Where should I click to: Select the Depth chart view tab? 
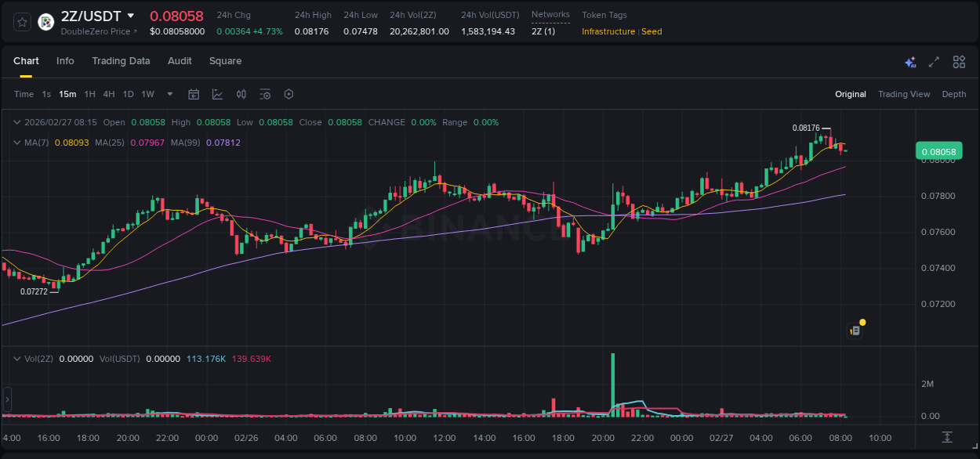coord(954,94)
